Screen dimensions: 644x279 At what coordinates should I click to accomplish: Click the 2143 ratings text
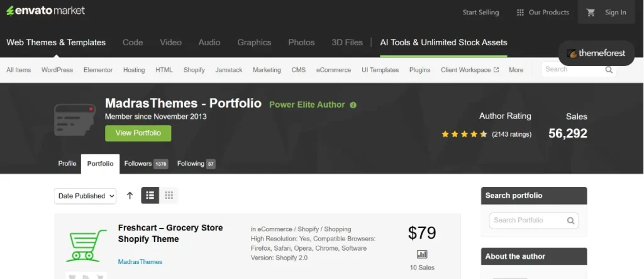coord(512,134)
